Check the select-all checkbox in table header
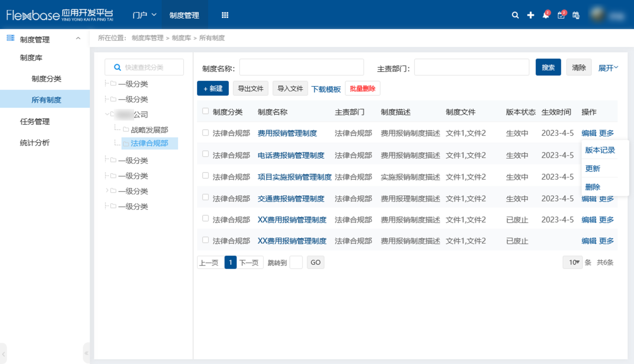 (205, 111)
